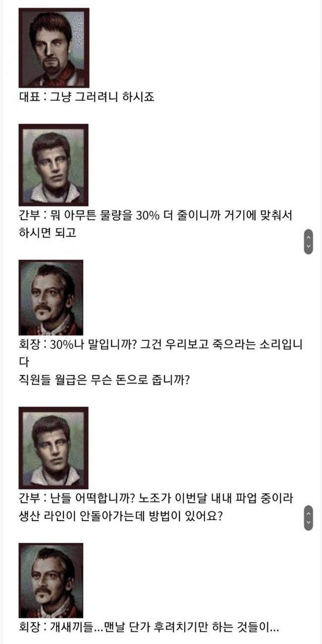The width and height of the screenshot is (322, 644).
Task: Click the lone '다' character below 소리입니
Action: point(24,362)
